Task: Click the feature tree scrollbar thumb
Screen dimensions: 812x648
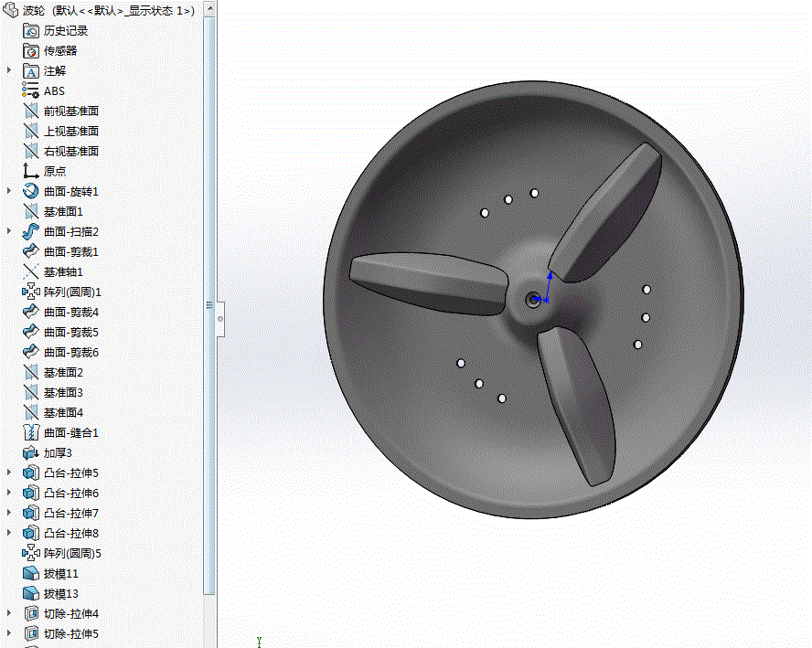Action: click(x=209, y=305)
